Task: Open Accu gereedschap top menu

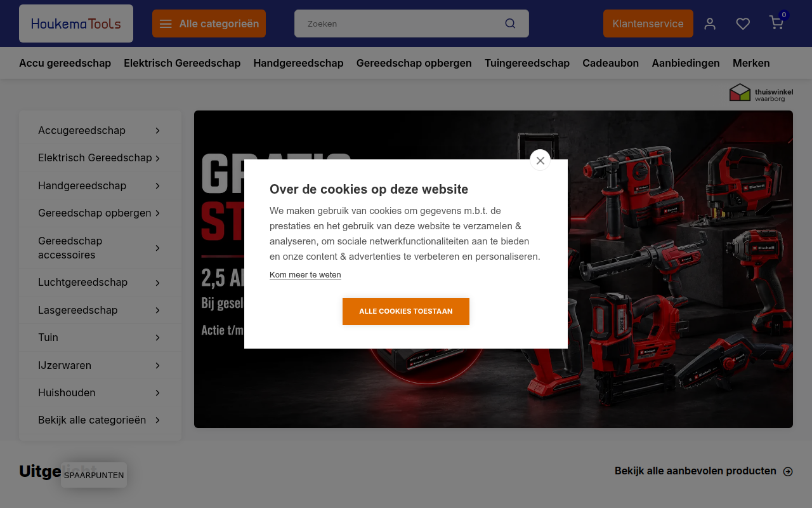Action: (x=65, y=63)
